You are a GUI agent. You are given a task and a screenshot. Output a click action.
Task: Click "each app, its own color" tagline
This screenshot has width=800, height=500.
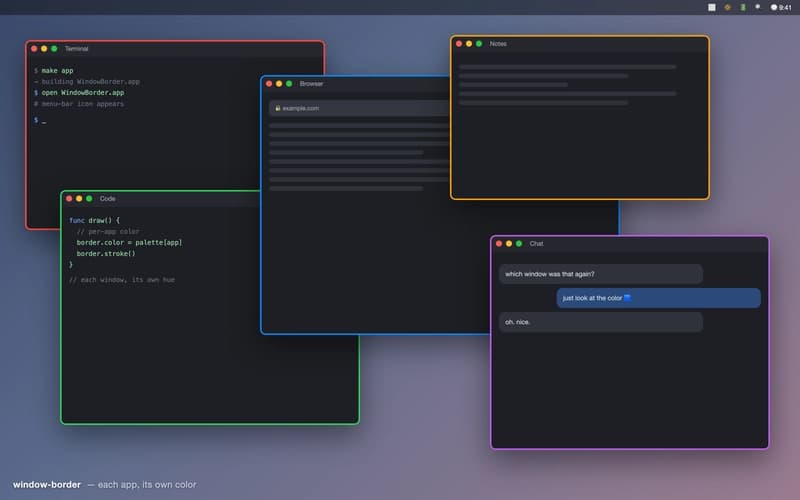coord(147,485)
